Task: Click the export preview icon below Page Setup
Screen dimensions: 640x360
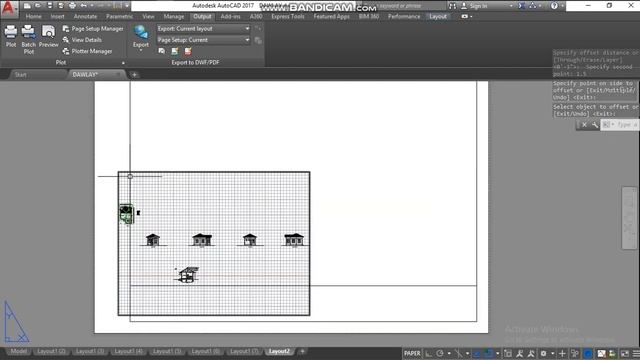Action: (162, 51)
